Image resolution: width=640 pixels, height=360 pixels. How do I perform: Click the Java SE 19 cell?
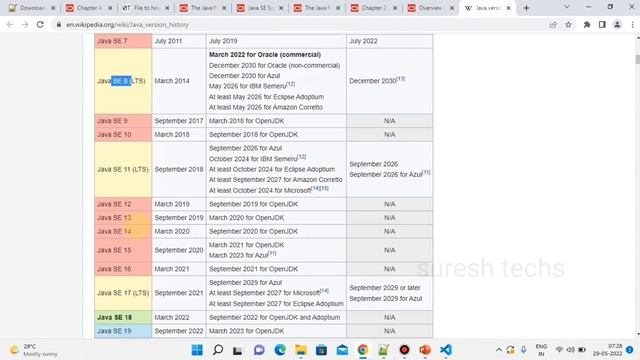(123, 331)
